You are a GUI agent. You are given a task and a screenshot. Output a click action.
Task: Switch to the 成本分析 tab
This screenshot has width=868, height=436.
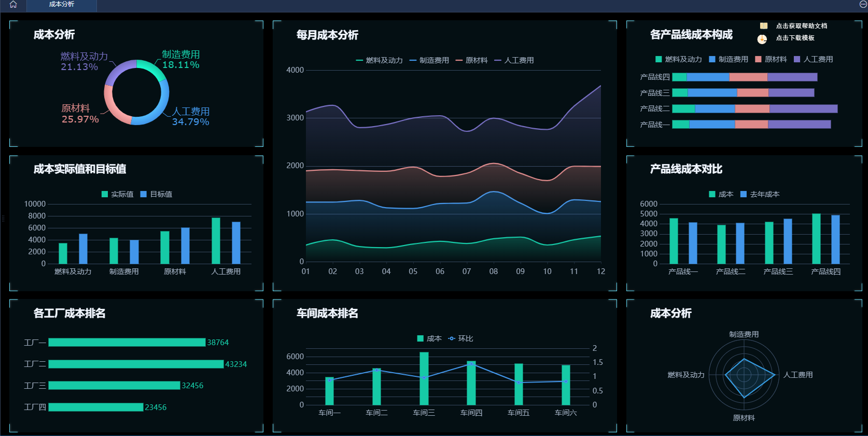click(61, 5)
